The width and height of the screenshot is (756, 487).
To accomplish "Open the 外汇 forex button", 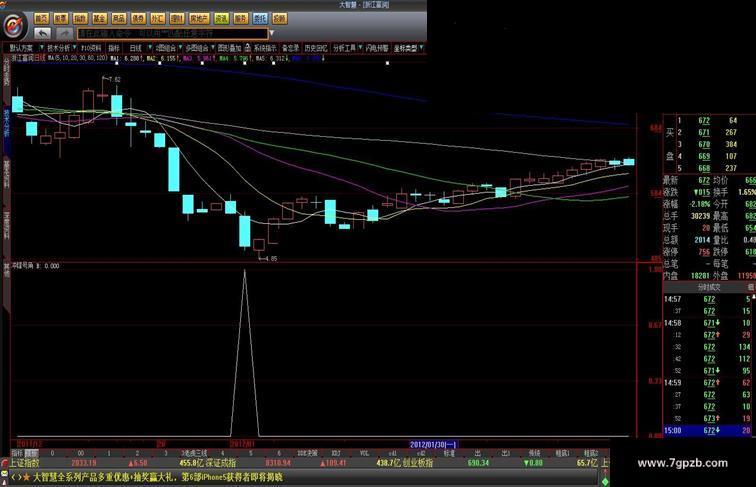I will click(x=158, y=18).
